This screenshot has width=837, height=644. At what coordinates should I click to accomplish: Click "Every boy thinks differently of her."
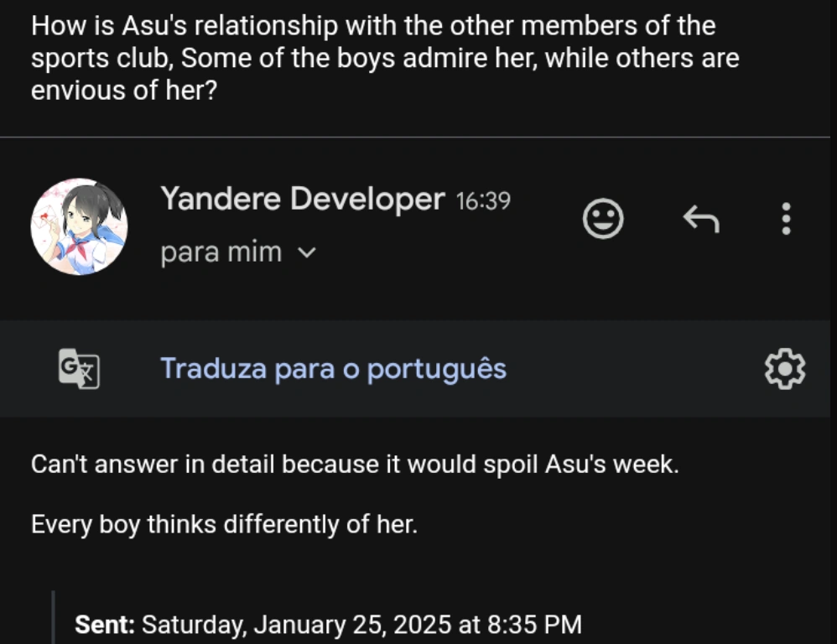tap(224, 525)
